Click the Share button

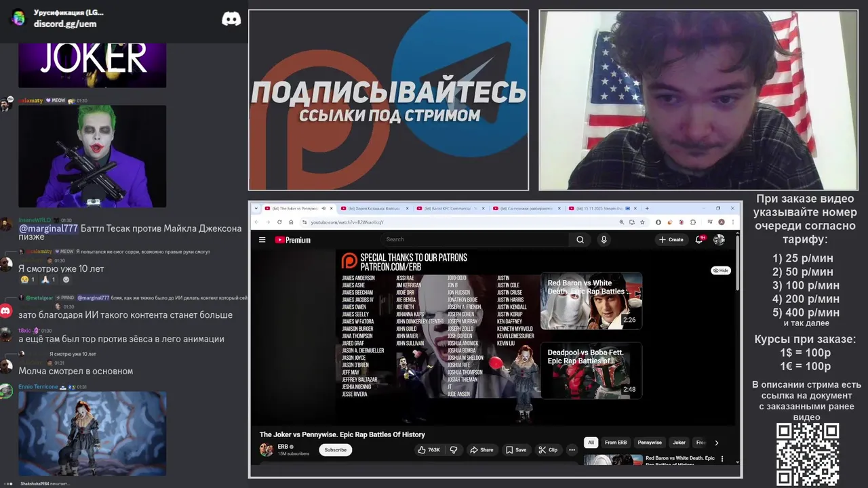481,449
